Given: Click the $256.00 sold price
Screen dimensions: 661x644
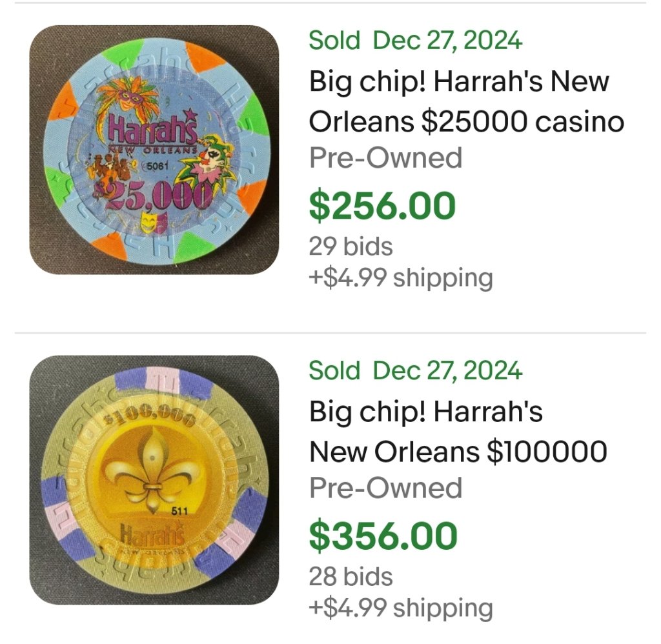Looking at the screenshot, I should (382, 206).
